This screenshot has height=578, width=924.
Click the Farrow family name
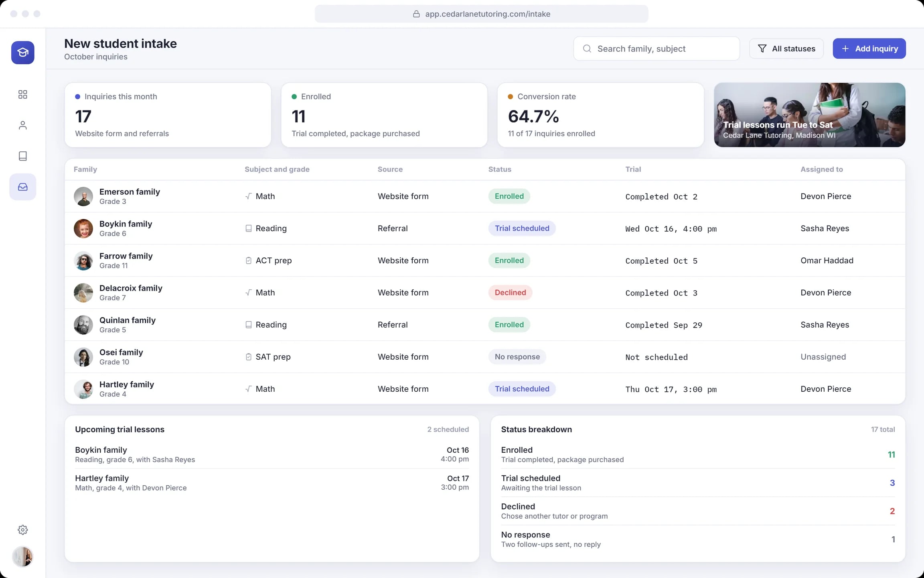(x=126, y=256)
